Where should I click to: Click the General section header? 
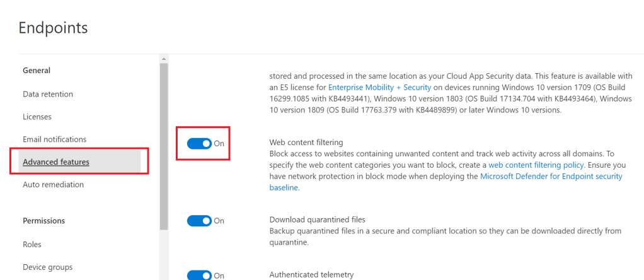[37, 70]
